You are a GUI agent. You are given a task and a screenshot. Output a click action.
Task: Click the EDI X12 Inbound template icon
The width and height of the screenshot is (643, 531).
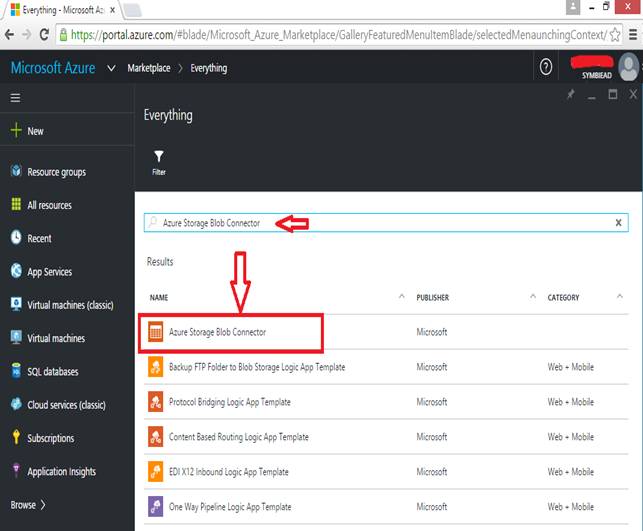coord(155,472)
